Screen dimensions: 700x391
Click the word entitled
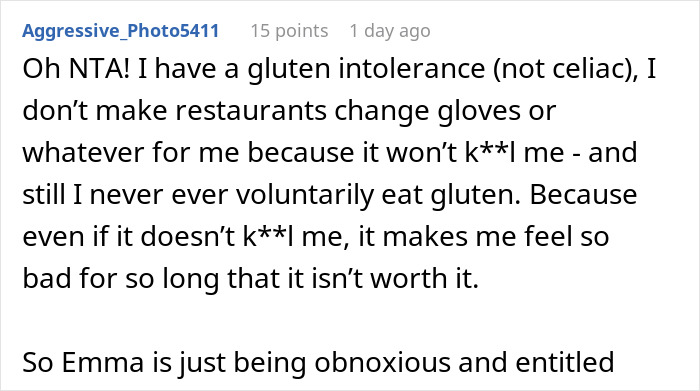[565, 362]
